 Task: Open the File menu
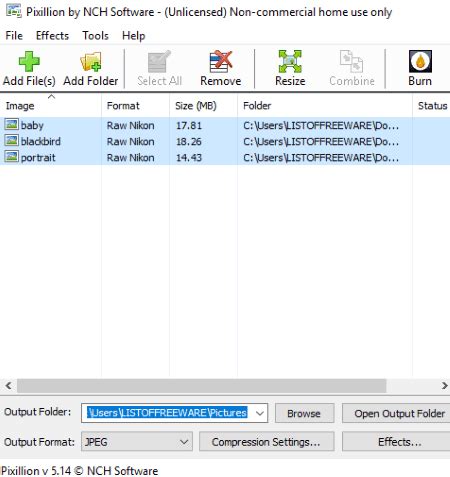tap(14, 36)
